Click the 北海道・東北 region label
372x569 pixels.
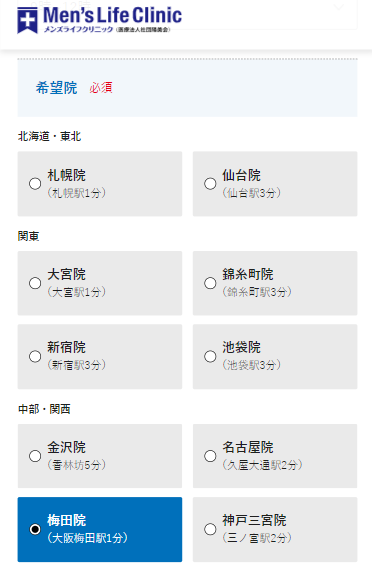(x=49, y=136)
